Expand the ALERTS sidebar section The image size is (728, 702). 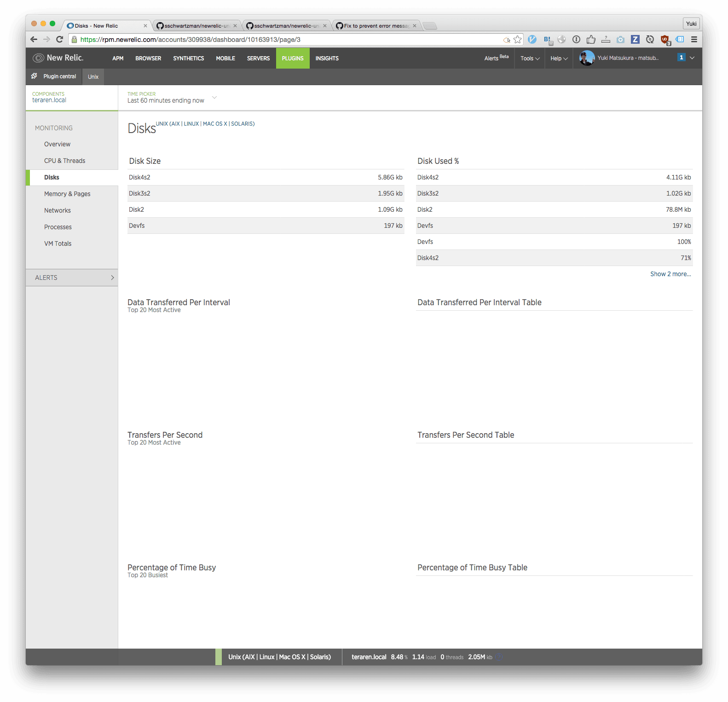72,278
